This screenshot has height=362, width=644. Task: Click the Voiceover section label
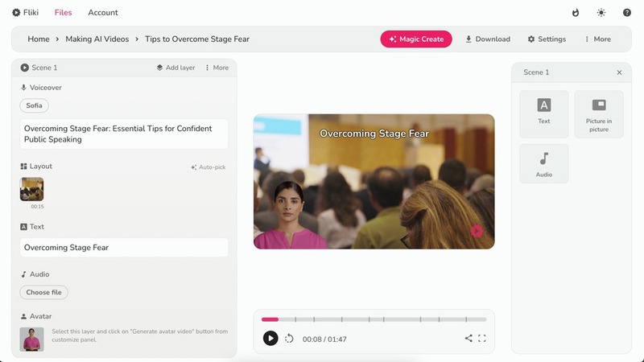[x=46, y=88]
